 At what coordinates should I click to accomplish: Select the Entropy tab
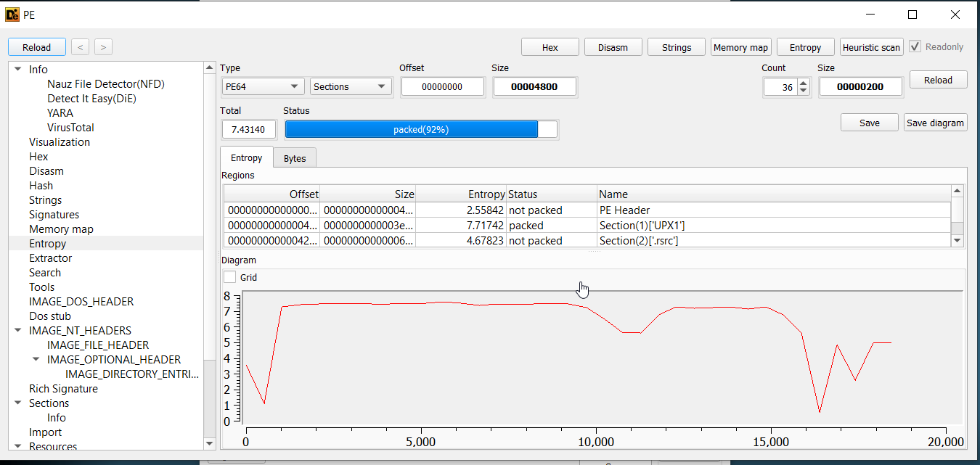tap(246, 158)
